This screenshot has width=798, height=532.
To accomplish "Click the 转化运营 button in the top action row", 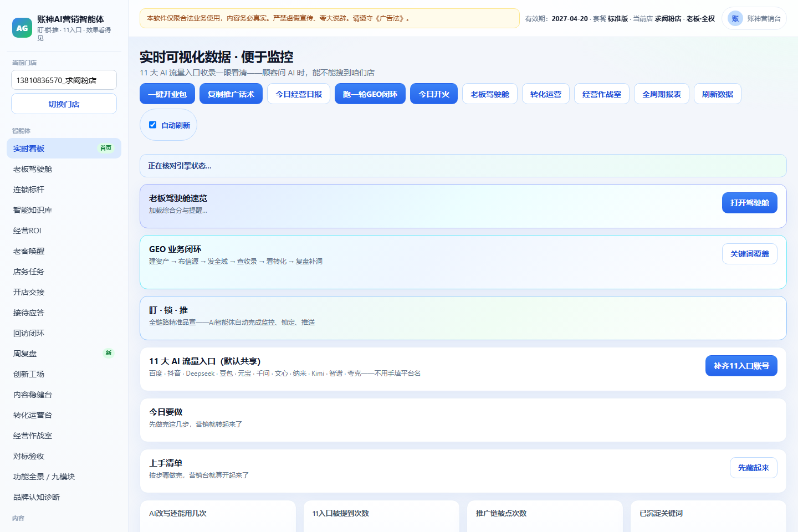I will point(546,94).
